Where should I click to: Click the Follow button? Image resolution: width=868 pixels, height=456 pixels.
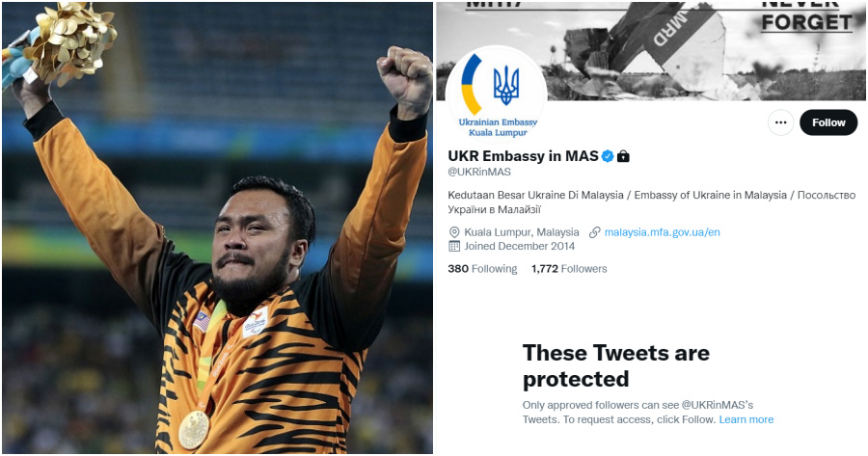828,122
